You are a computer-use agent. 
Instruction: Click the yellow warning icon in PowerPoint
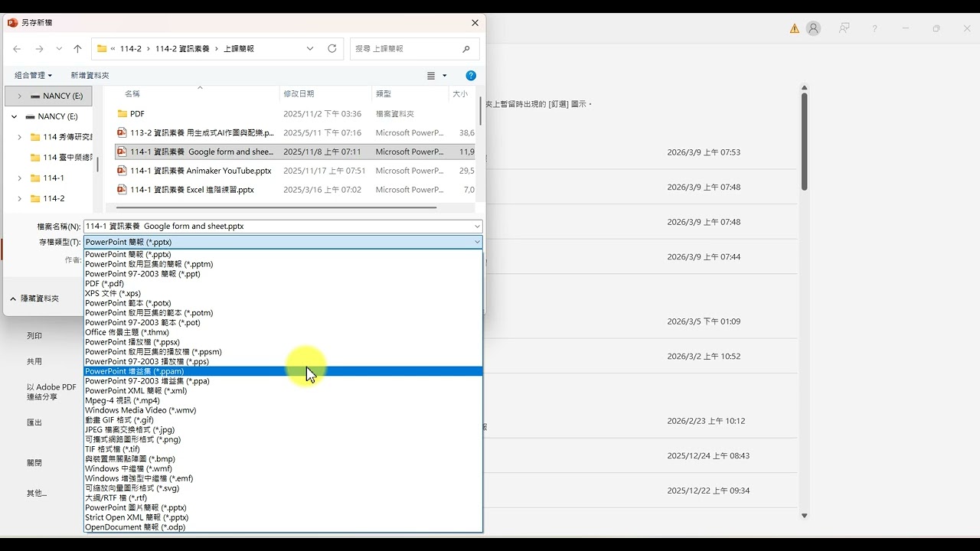click(x=795, y=28)
